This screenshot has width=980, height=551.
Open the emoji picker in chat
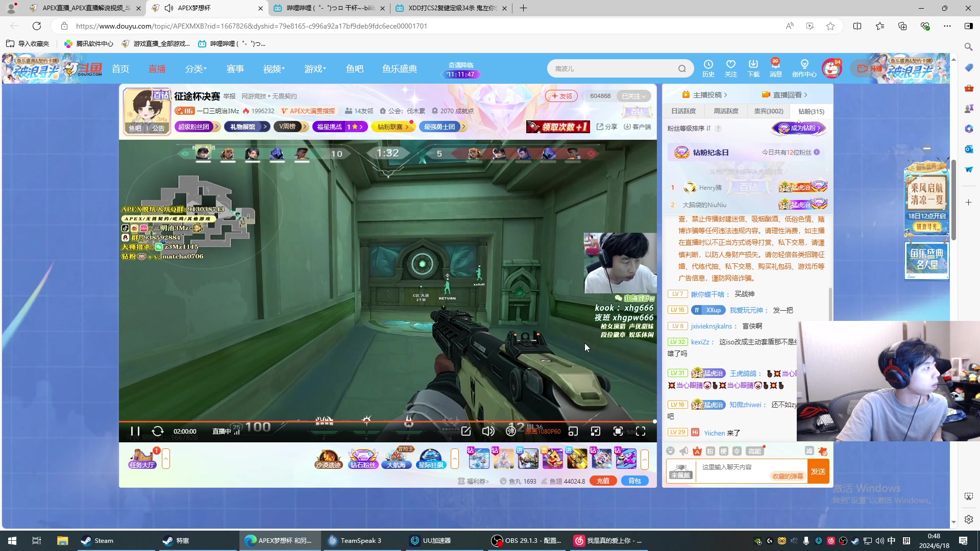[671, 451]
